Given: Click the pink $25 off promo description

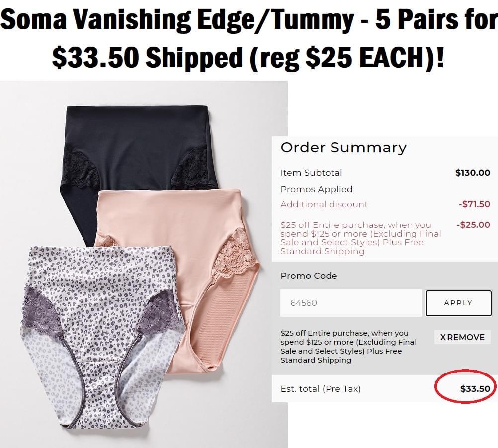Looking at the screenshot, I should (360, 238).
